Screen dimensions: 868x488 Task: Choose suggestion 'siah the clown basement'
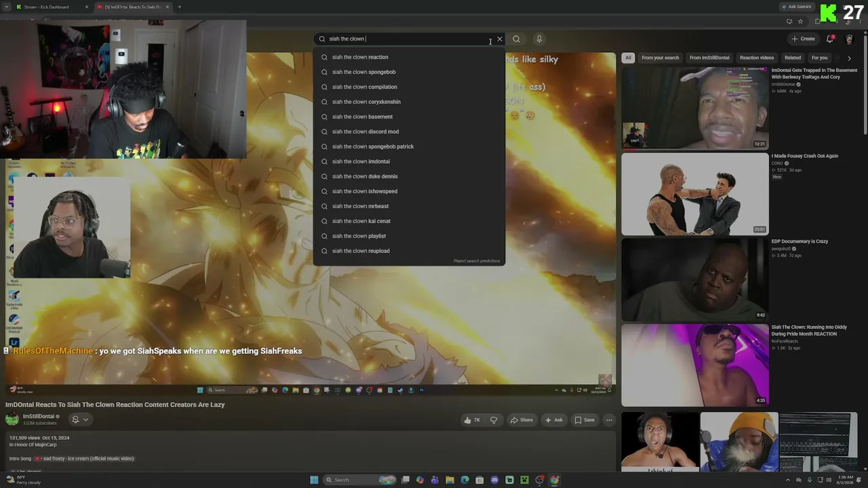[x=409, y=117]
